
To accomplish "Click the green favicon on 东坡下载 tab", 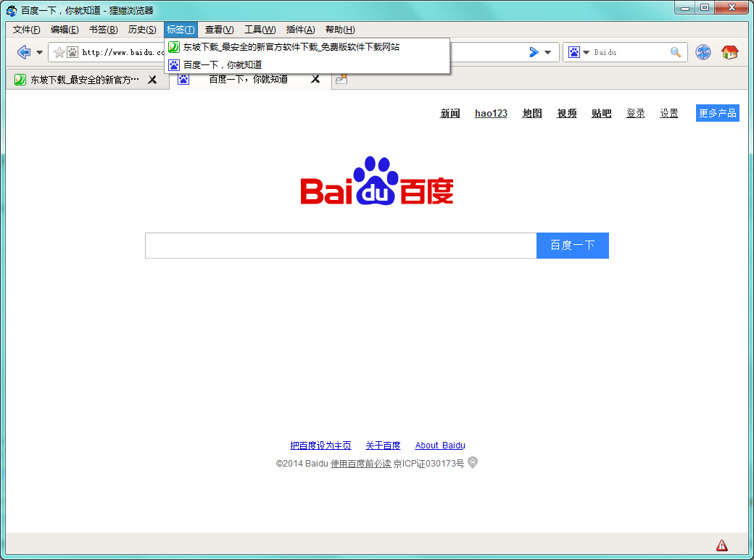I will click(x=20, y=80).
